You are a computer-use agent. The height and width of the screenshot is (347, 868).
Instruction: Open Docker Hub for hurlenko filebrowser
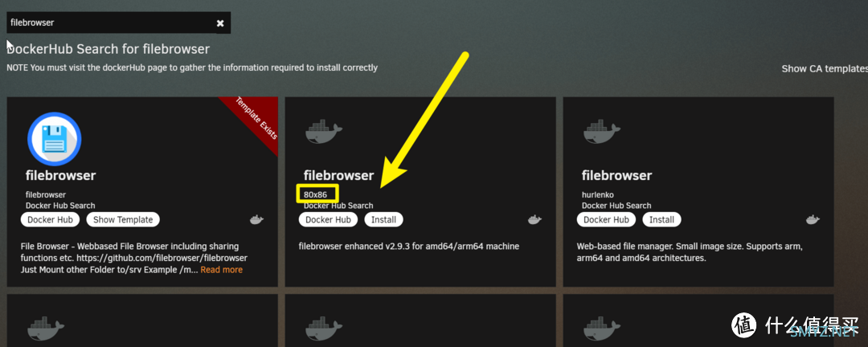tap(606, 220)
